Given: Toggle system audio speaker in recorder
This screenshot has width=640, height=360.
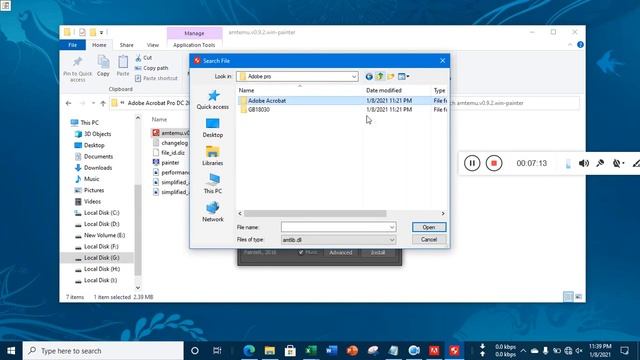Looking at the screenshot, I should (x=584, y=163).
